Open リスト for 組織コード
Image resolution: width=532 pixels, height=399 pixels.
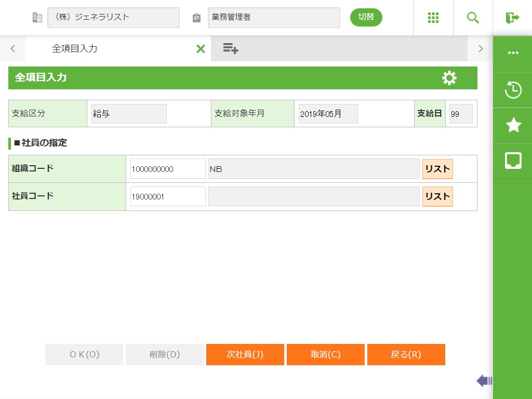point(437,169)
